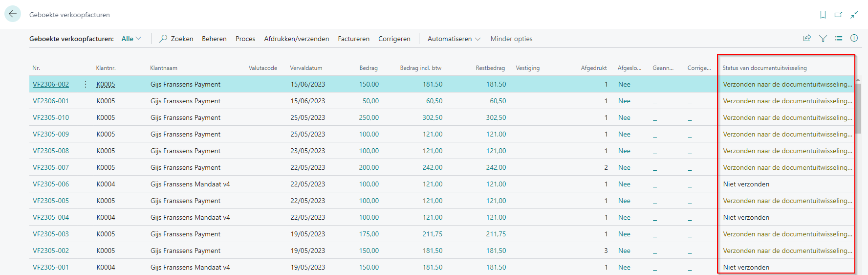Viewport: 868px width, 275px height.
Task: Open invoice VF2305-002
Action: click(51, 251)
